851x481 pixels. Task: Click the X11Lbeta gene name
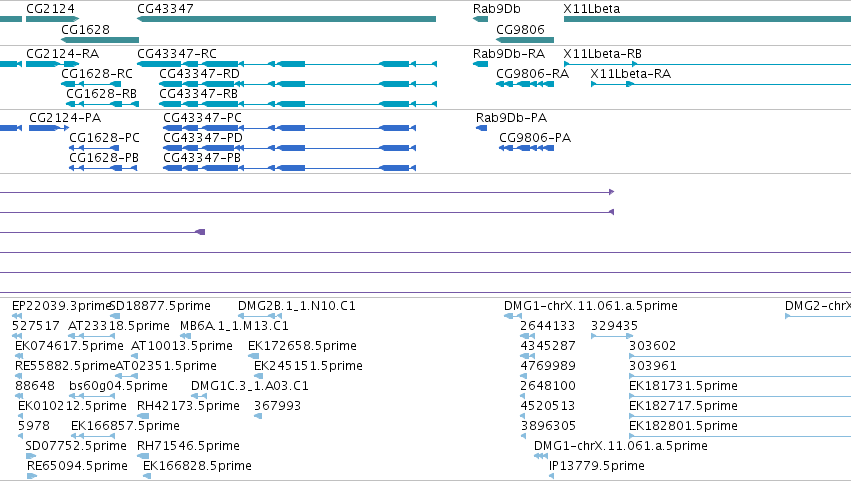(592, 9)
